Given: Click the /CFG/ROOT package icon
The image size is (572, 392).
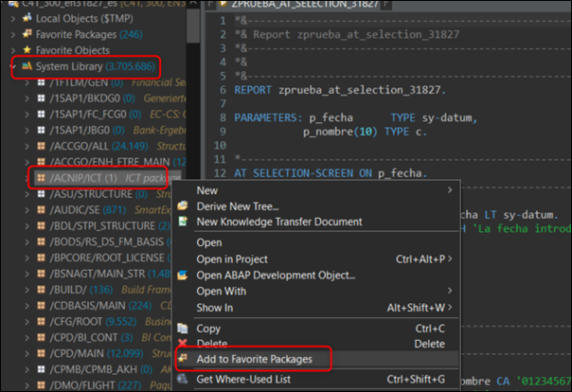Looking at the screenshot, I should [42, 322].
